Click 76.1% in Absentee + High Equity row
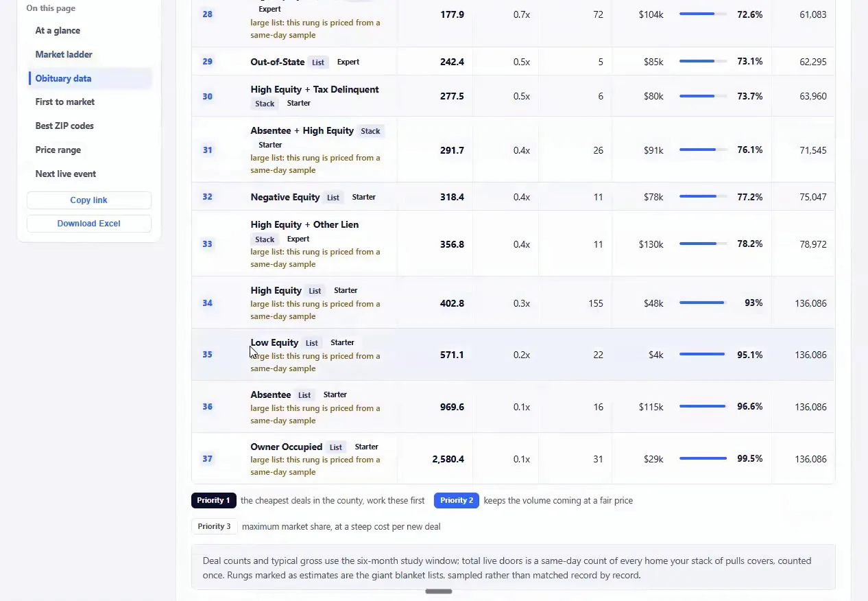This screenshot has width=868, height=601. (x=749, y=150)
